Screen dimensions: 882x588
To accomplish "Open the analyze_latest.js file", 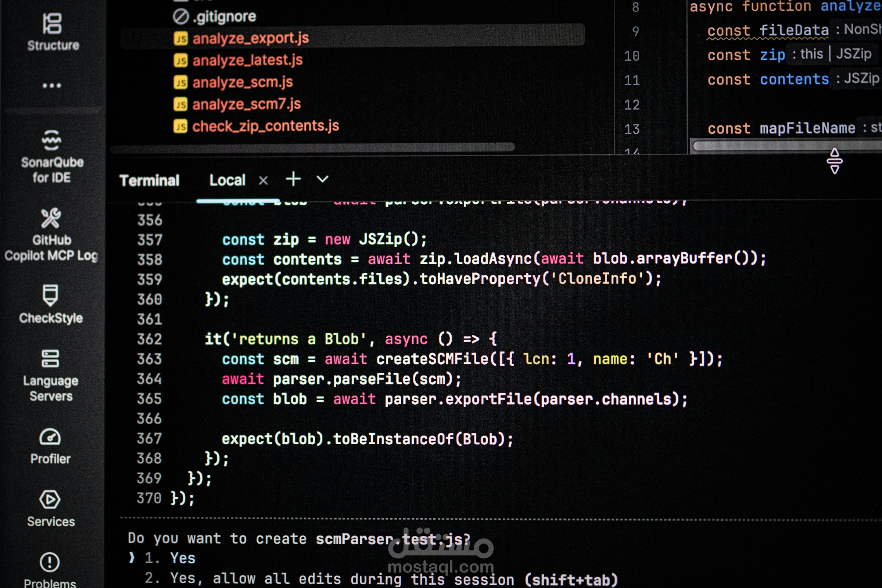I will tap(247, 60).
